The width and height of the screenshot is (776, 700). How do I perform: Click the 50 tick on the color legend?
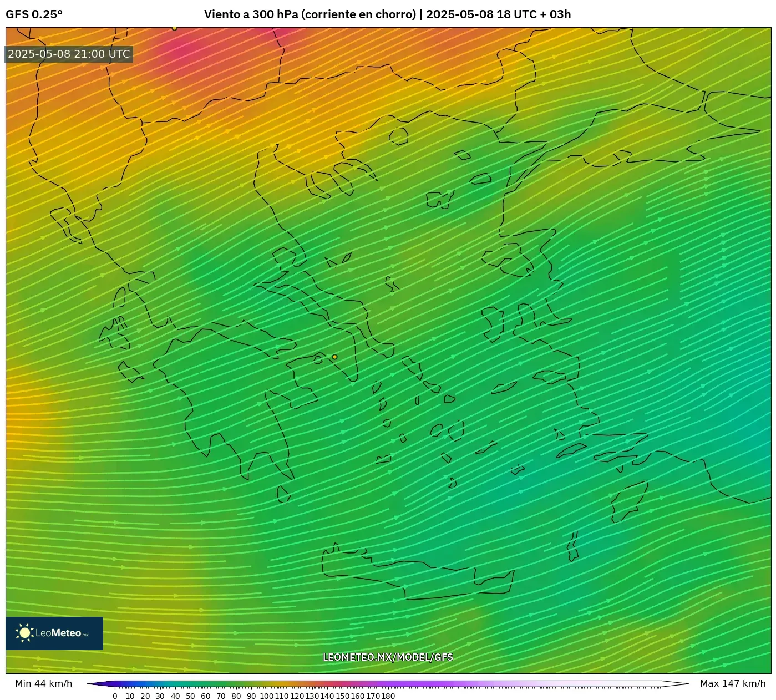click(190, 696)
